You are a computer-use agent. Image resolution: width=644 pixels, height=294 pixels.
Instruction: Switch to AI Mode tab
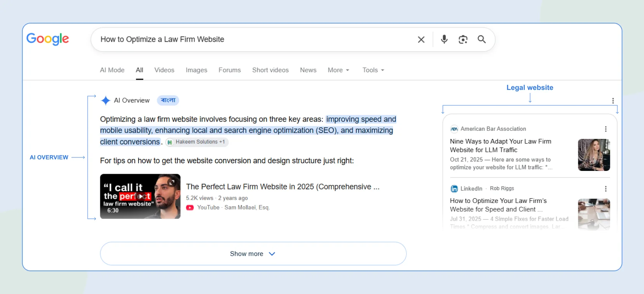coord(112,70)
